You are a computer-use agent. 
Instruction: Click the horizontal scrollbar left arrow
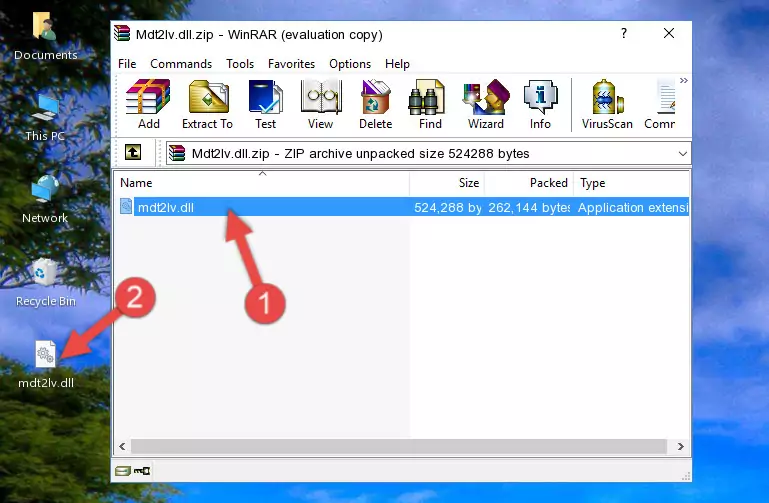[122, 446]
